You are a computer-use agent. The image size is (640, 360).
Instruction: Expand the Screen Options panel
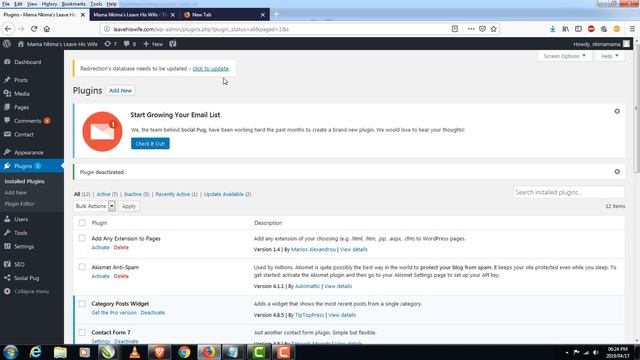564,56
